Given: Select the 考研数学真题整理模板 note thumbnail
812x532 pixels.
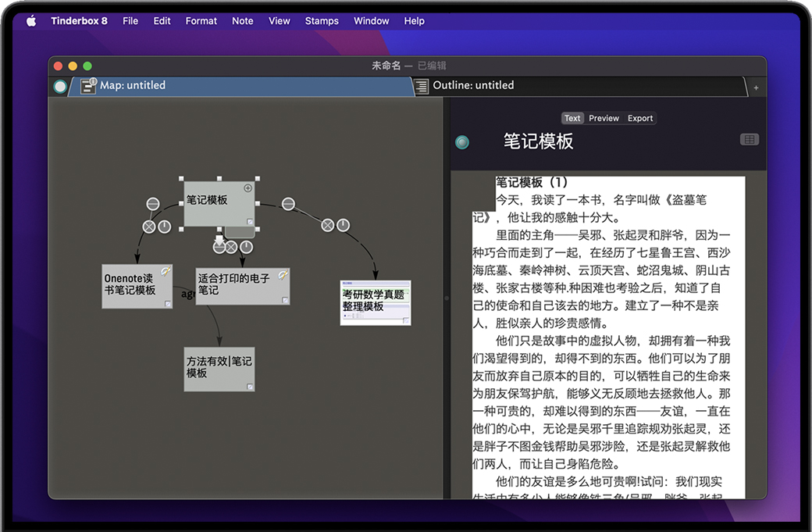Looking at the screenshot, I should coord(375,302).
